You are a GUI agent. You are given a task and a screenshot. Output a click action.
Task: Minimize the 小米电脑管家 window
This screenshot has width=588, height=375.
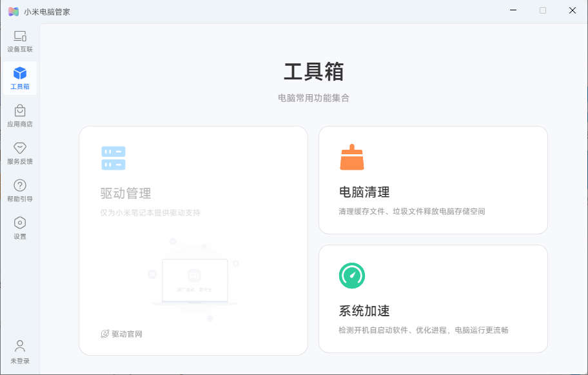coord(513,10)
